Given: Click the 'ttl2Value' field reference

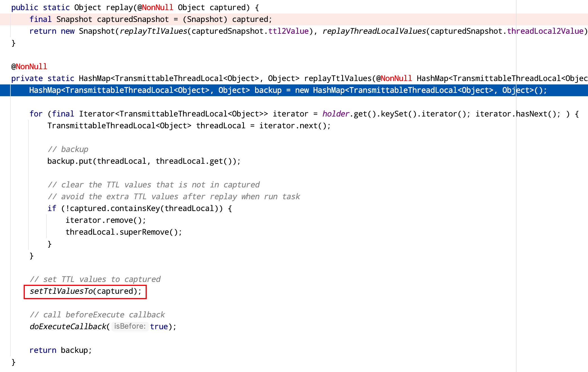Looking at the screenshot, I should coord(288,31).
